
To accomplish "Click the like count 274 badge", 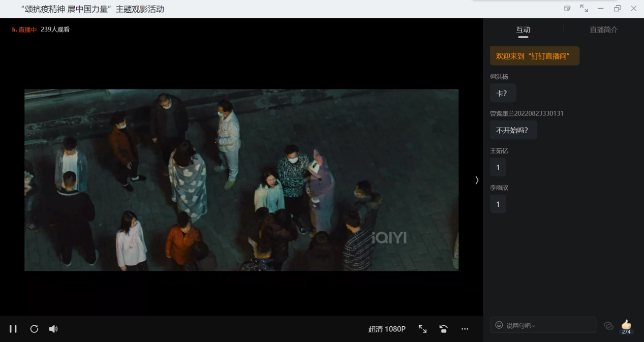I will coord(626,332).
